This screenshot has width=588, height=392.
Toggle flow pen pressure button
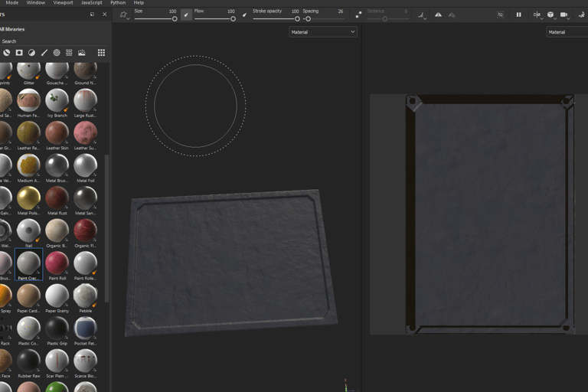[245, 15]
